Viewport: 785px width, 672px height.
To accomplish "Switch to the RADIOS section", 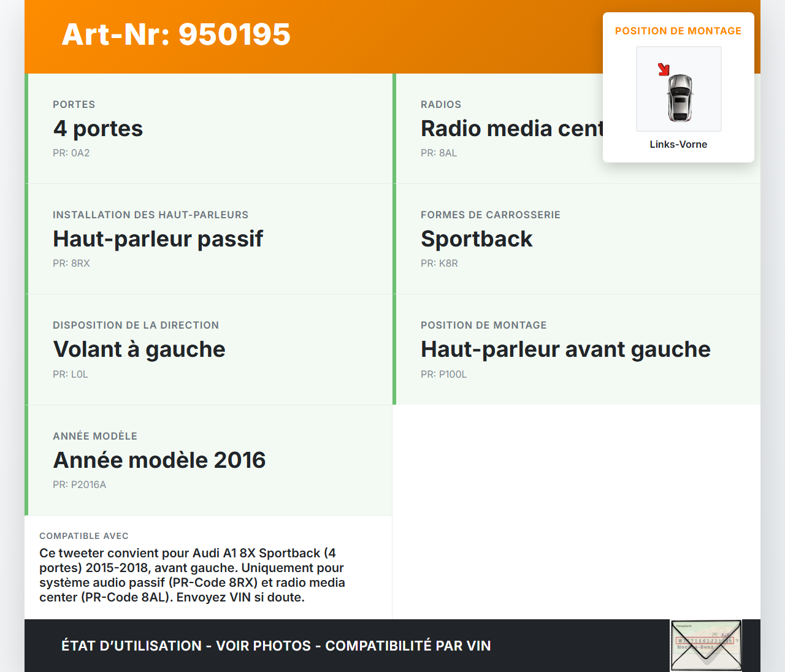I will pos(440,104).
